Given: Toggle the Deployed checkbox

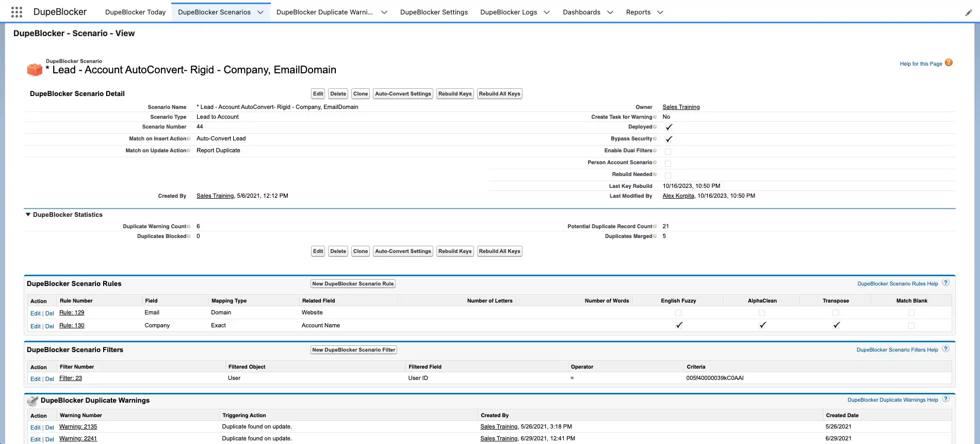Looking at the screenshot, I should tap(668, 127).
